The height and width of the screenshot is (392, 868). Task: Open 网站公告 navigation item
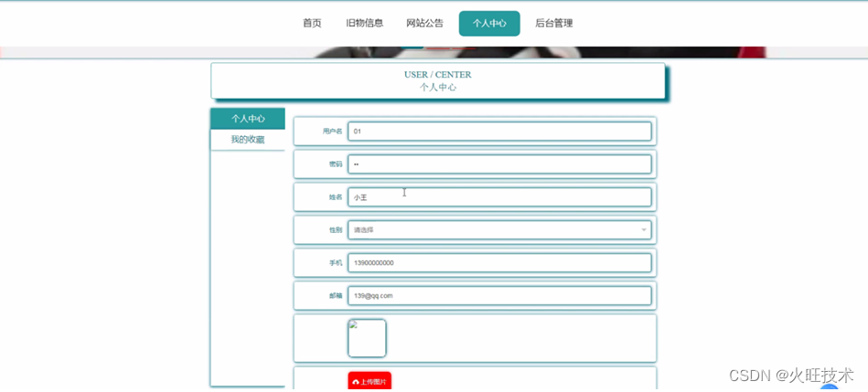point(424,23)
